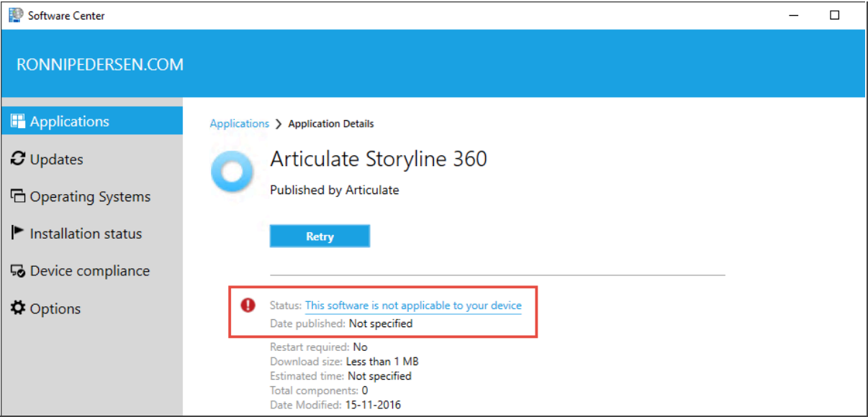Click the Software Center title bar icon

[15, 14]
